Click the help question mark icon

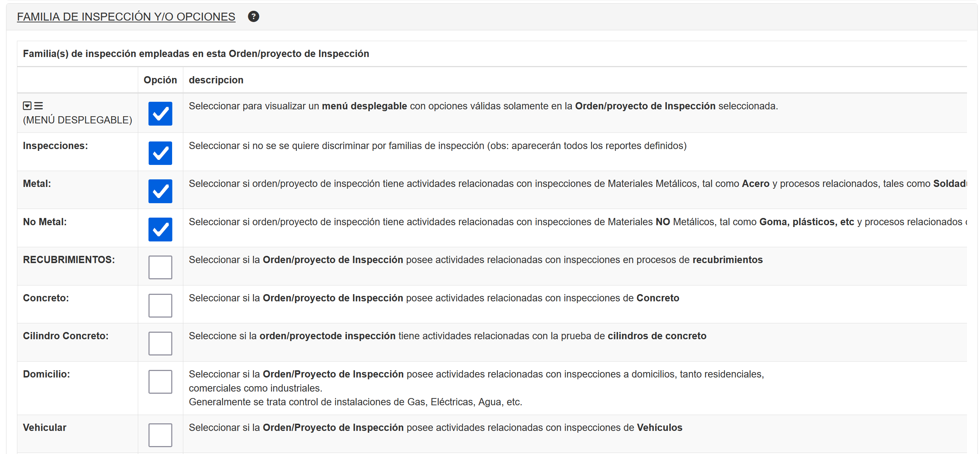tap(253, 16)
